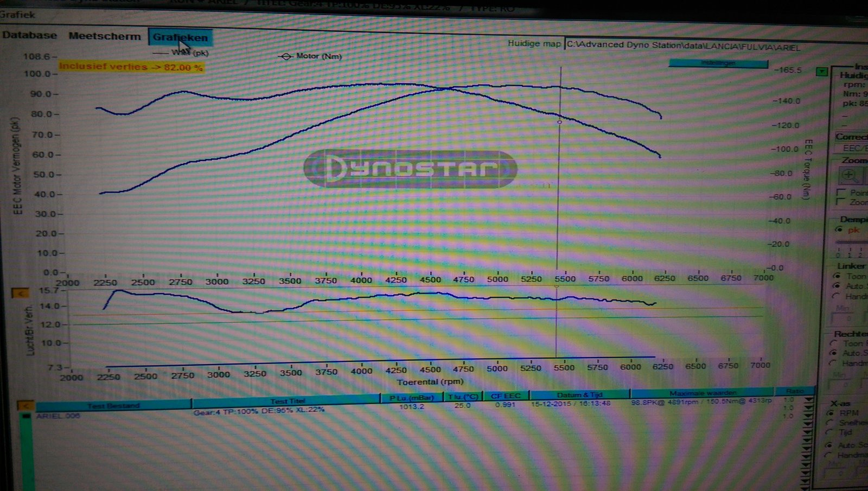The width and height of the screenshot is (868, 491).
Task: Select Toon option under Rechter axis
Action: pos(833,343)
